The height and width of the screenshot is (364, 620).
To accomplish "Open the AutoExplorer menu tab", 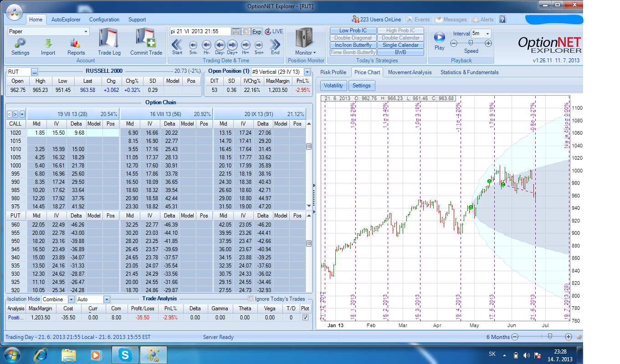I will tap(66, 20).
